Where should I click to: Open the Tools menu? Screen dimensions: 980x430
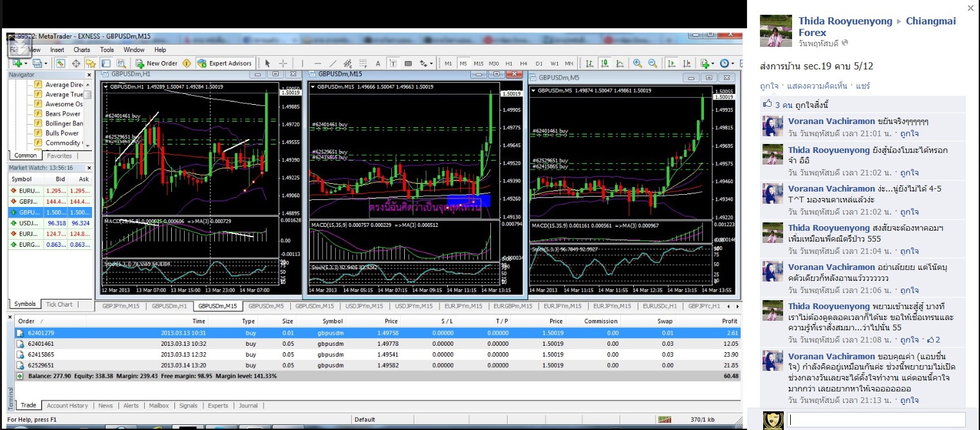(107, 49)
